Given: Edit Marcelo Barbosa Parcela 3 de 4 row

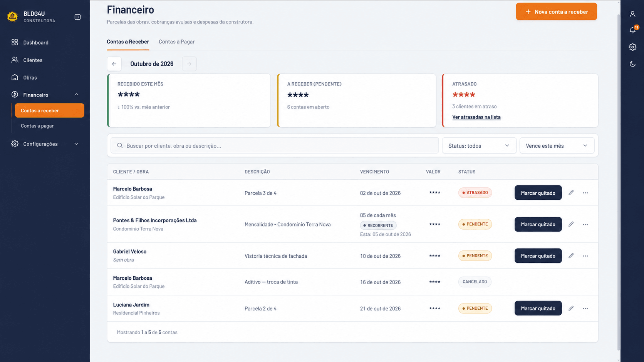Looking at the screenshot, I should click(571, 193).
